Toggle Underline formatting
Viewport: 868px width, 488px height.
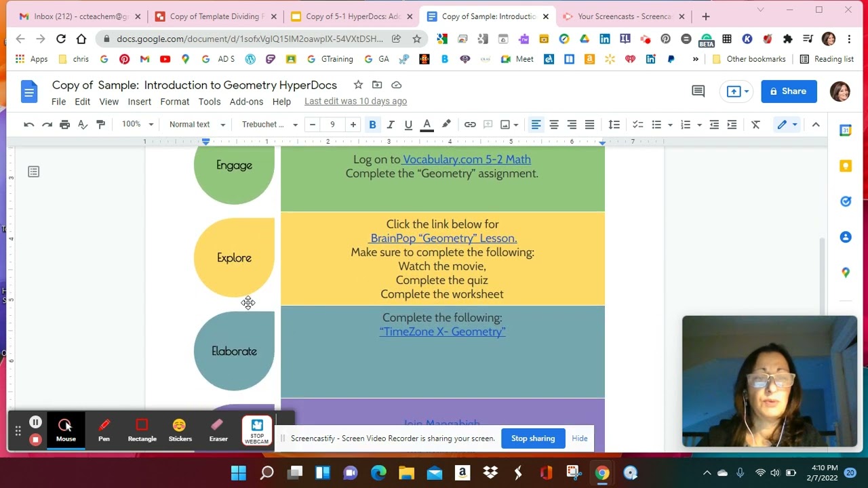pos(408,125)
